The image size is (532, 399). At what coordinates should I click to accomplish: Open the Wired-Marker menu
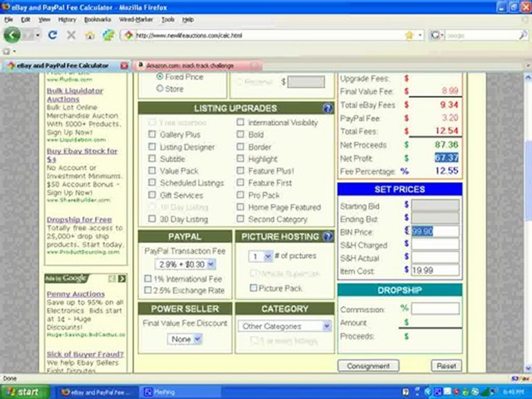pyautogui.click(x=136, y=20)
